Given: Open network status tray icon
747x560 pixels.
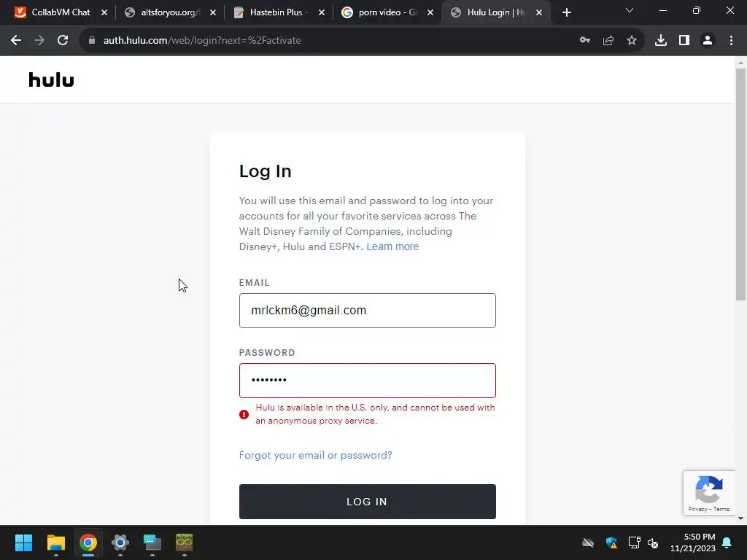Looking at the screenshot, I should [634, 542].
